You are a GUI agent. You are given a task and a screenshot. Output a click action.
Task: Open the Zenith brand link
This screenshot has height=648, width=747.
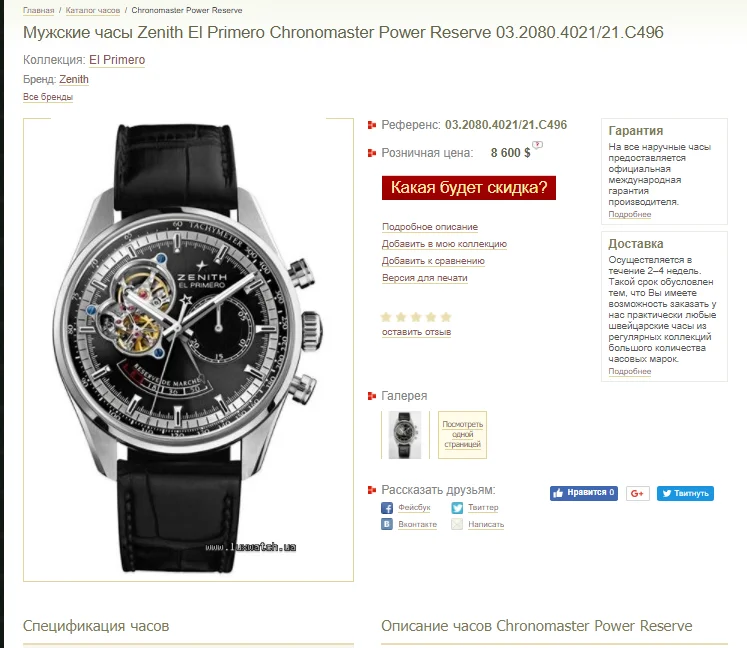tap(74, 79)
